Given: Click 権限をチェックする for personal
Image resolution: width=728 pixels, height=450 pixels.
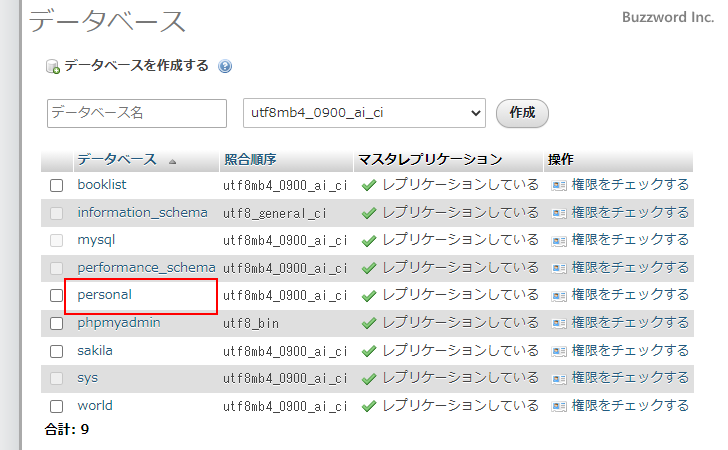Looking at the screenshot, I should tap(630, 295).
